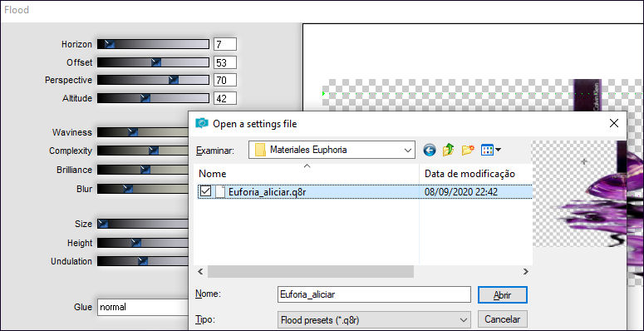Adjust the Size slider
Image resolution: width=644 pixels, height=331 pixels.
click(x=143, y=224)
